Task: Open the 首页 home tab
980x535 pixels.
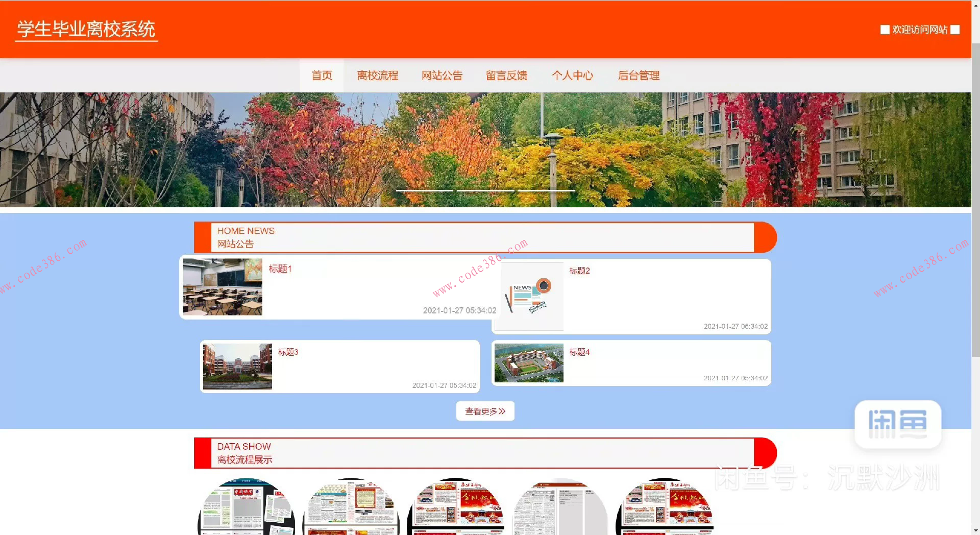Action: [322, 76]
